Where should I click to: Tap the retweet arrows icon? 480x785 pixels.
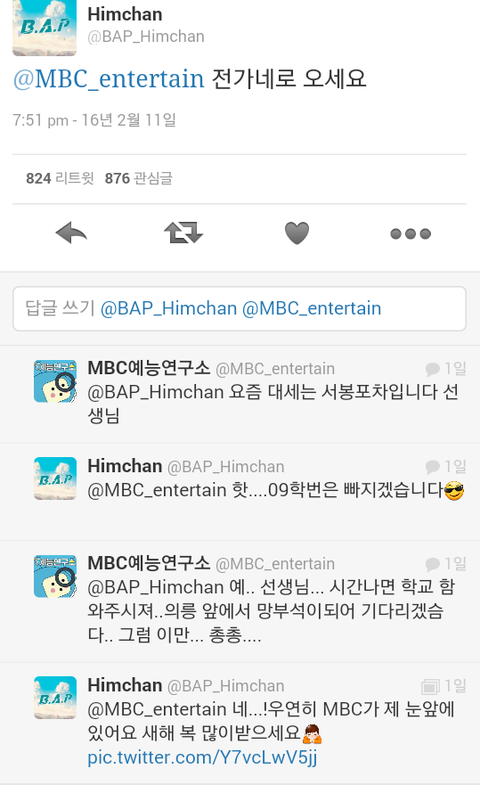click(183, 233)
